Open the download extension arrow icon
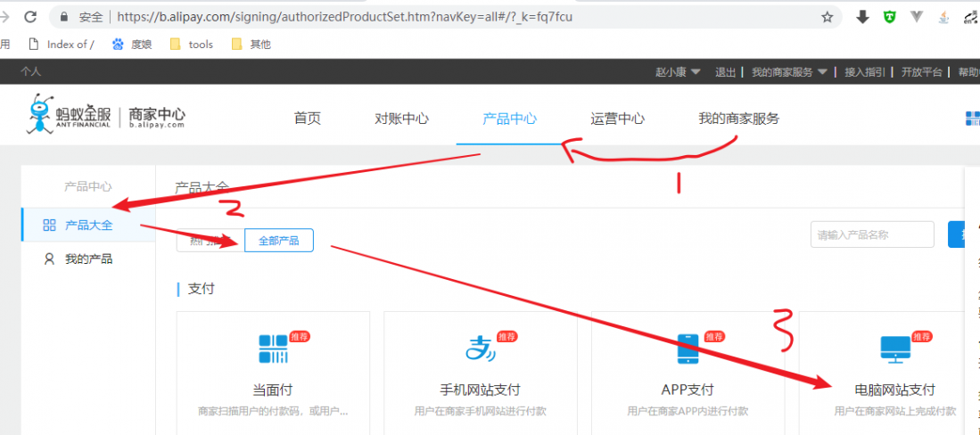The width and height of the screenshot is (980, 435). click(x=862, y=18)
